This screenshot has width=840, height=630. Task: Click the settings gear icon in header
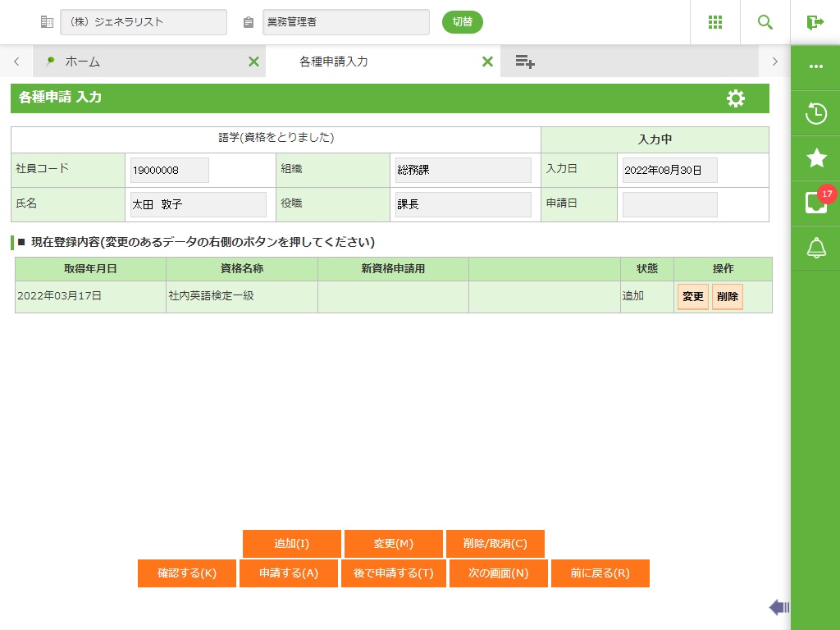(x=736, y=98)
